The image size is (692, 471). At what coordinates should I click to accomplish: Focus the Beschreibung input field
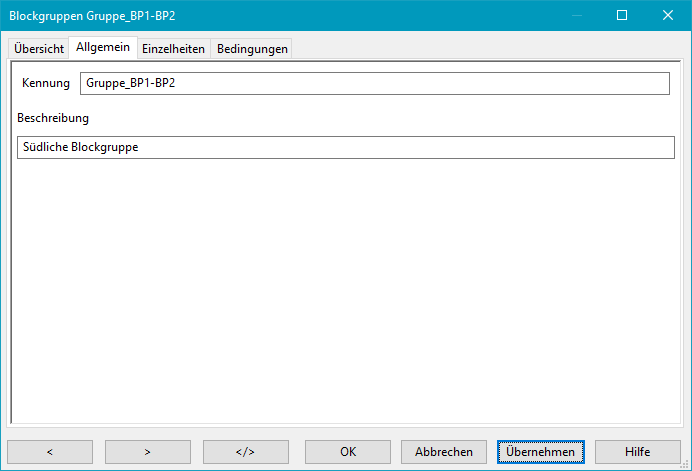346,147
